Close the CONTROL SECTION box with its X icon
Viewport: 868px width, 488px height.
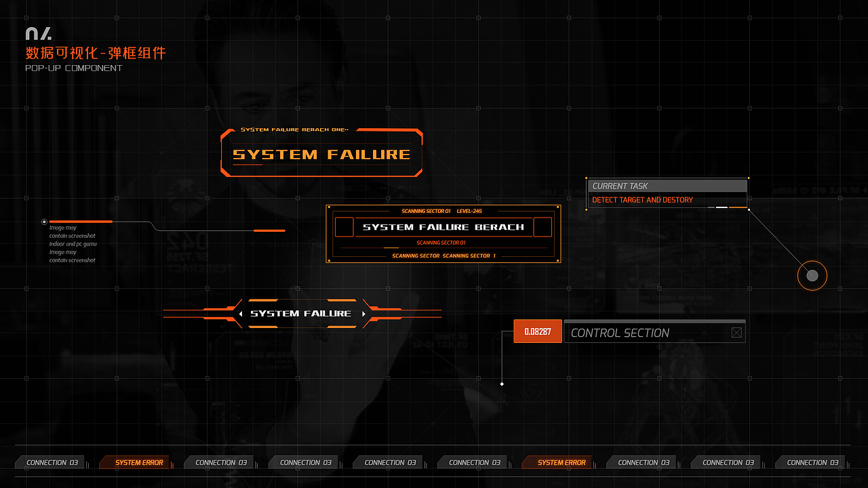point(736,333)
